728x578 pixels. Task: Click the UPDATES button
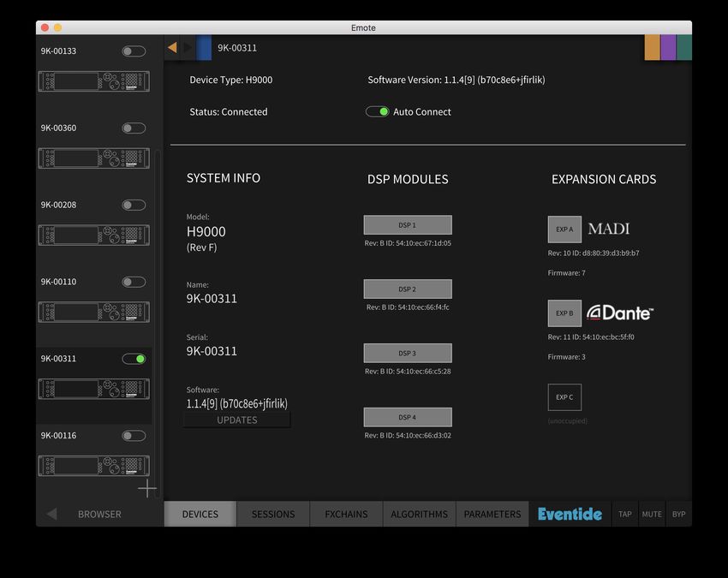[x=237, y=420]
